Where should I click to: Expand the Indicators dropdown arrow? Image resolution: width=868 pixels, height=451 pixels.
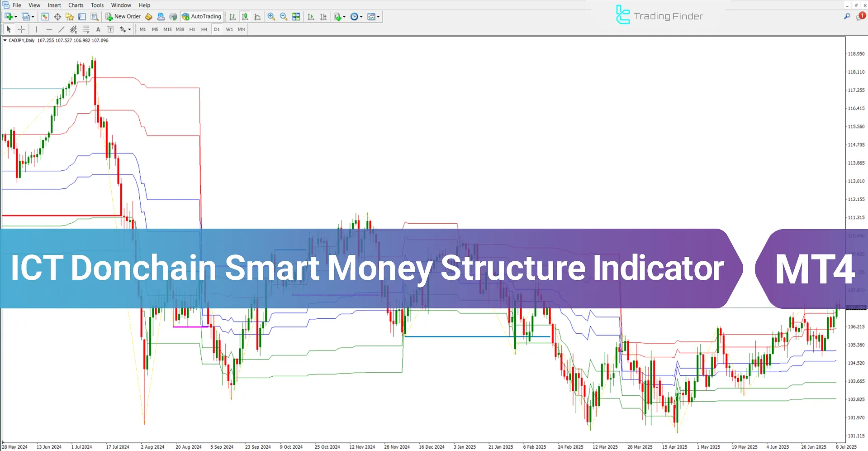(x=345, y=17)
